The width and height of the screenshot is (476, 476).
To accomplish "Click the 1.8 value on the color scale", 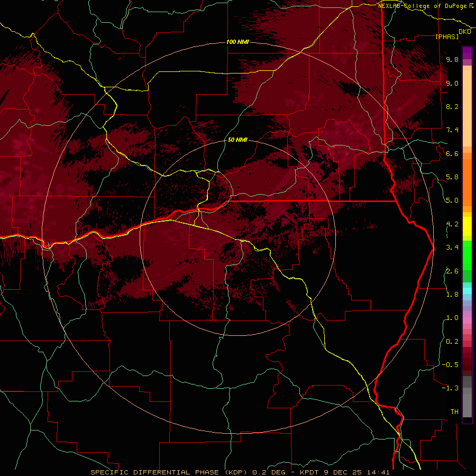I will point(452,295).
